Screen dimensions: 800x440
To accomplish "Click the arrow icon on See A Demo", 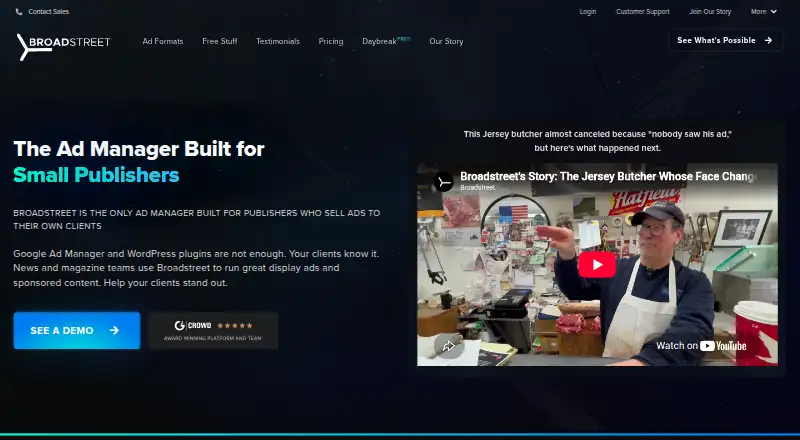I will (114, 330).
